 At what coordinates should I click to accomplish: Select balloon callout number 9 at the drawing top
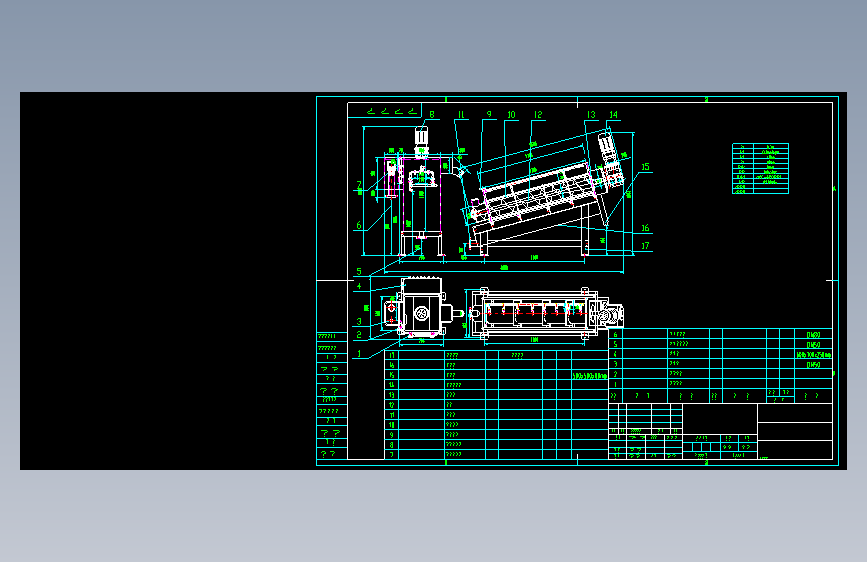coord(489,115)
